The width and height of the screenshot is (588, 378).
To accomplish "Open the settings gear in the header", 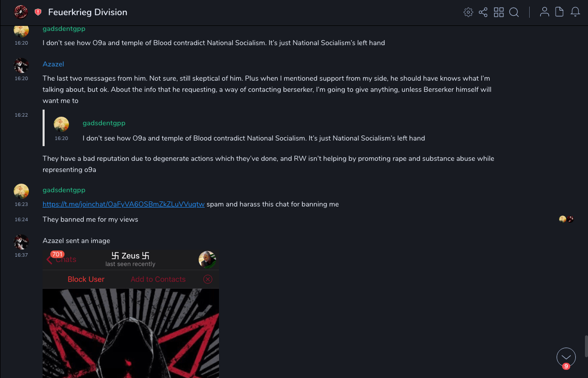I will tap(468, 12).
